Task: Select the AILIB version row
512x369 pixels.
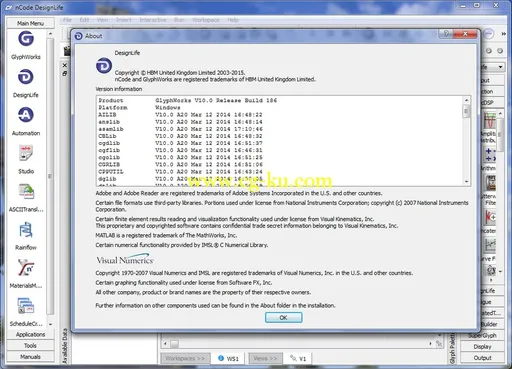Action: [180, 115]
